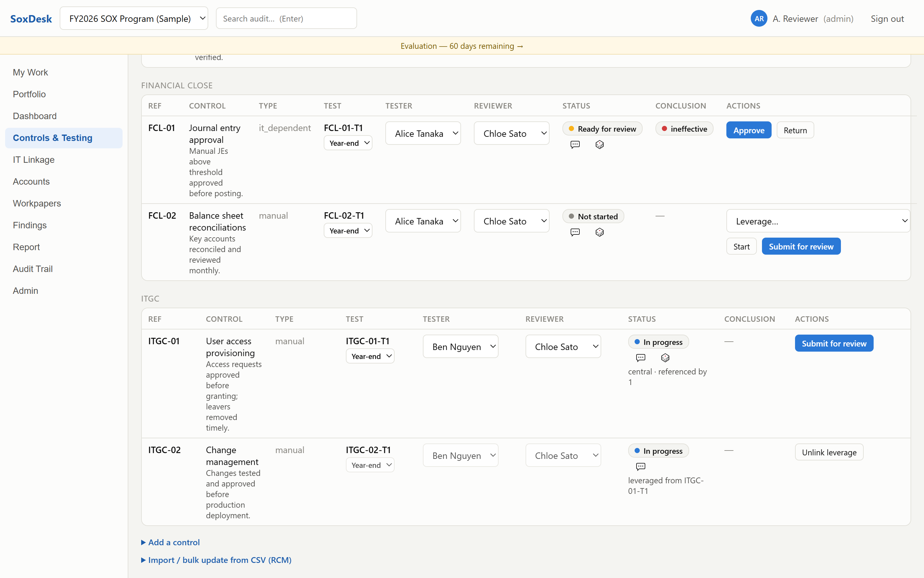This screenshot has height=578, width=924.
Task: Click A. Reviewer user name
Action: point(795,18)
